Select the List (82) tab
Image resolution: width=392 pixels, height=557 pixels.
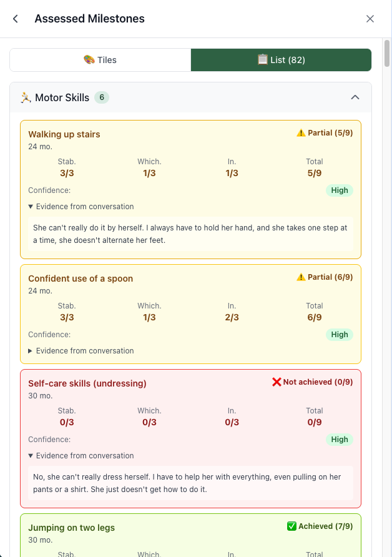(281, 60)
